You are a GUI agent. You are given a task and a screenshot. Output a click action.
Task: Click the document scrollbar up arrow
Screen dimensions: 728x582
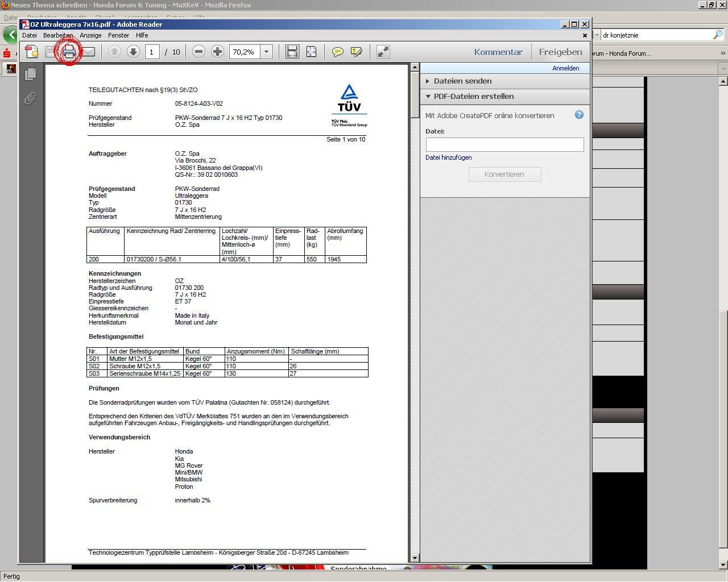(x=415, y=68)
